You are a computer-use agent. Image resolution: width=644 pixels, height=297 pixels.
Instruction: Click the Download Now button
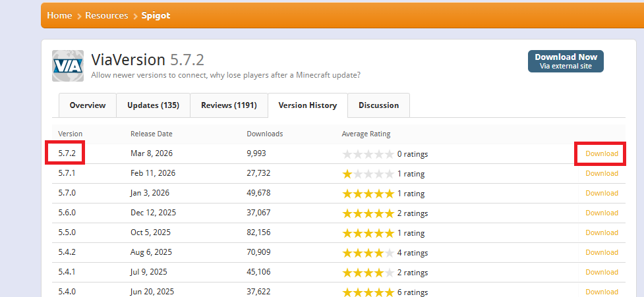pyautogui.click(x=566, y=61)
